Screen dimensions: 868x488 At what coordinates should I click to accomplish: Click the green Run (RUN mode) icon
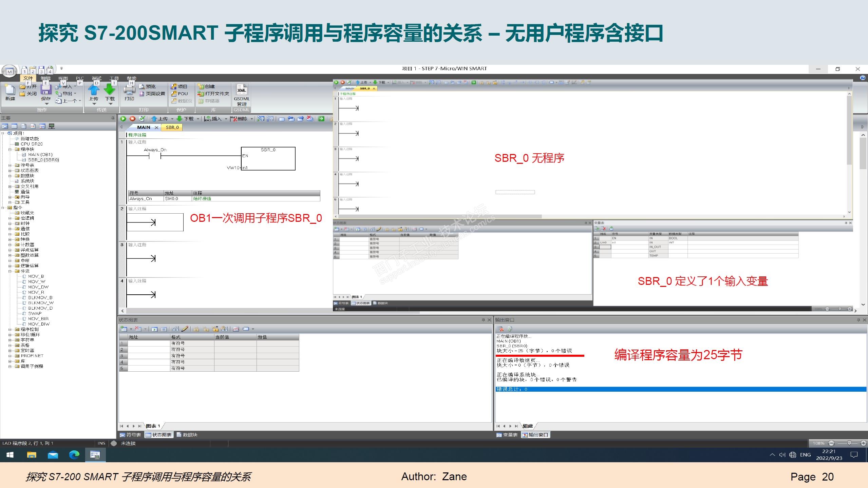(x=123, y=119)
